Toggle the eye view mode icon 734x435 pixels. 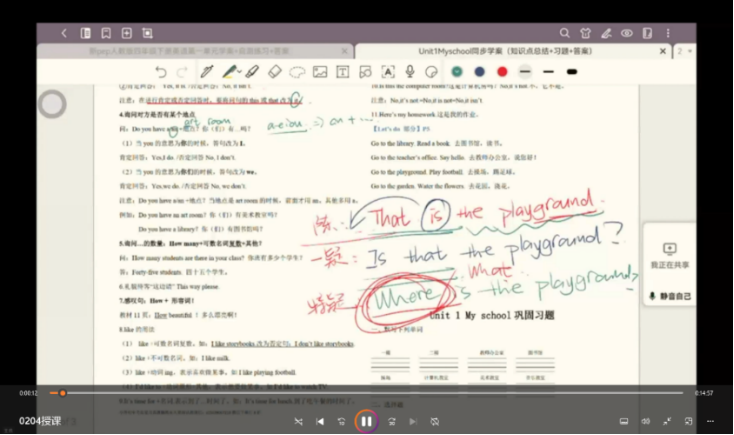[x=627, y=33]
